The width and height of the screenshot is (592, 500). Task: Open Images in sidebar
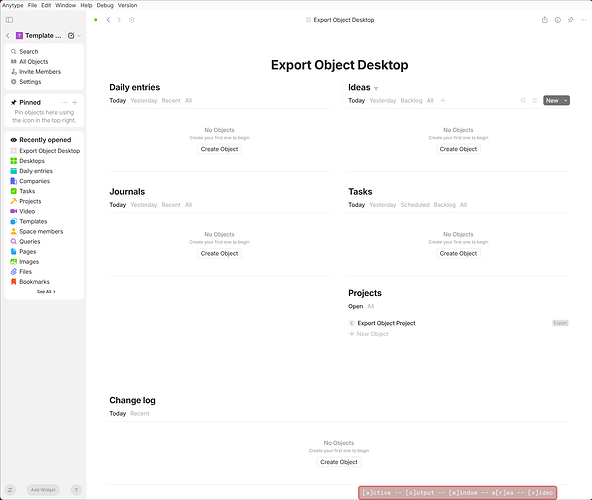tap(29, 262)
